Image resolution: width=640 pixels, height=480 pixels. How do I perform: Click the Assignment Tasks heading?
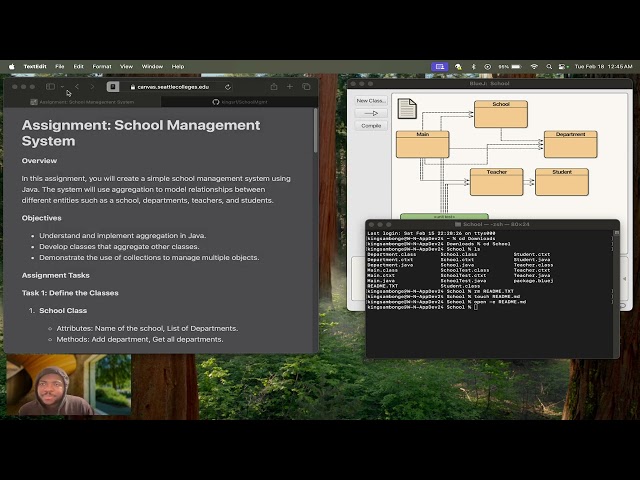click(x=56, y=276)
